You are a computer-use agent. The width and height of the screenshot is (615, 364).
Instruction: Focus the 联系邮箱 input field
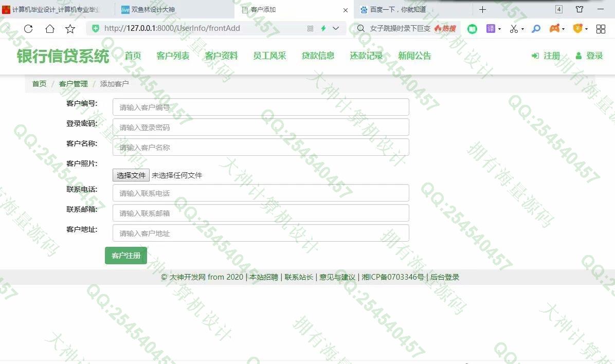[261, 213]
